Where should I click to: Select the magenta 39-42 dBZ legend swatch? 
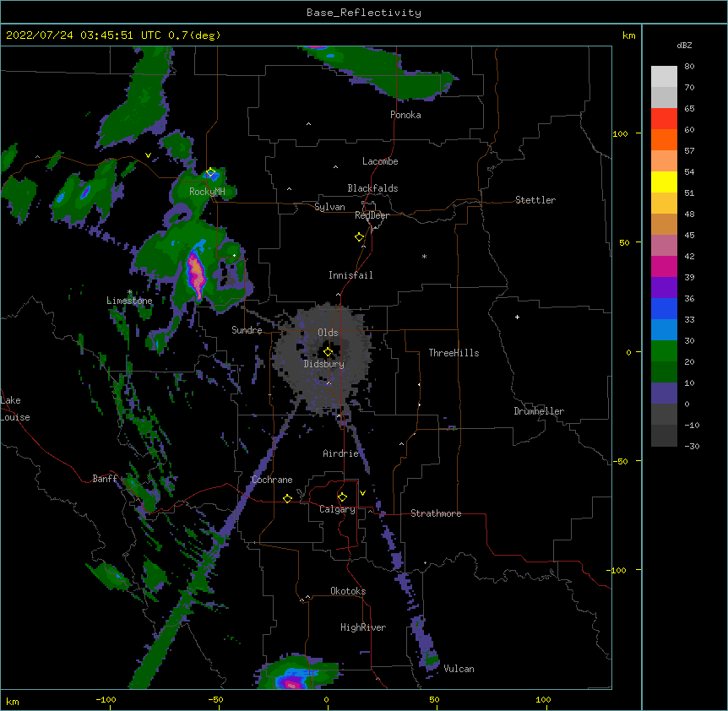click(664, 266)
